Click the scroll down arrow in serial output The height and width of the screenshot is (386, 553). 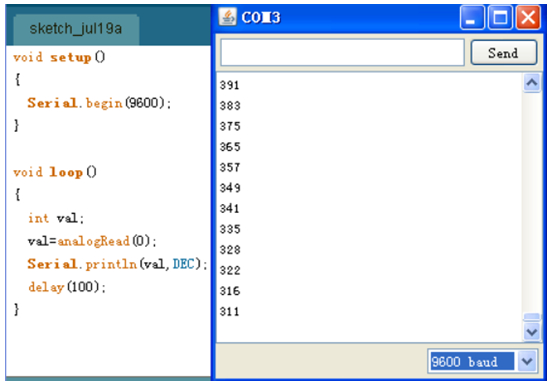click(x=532, y=332)
